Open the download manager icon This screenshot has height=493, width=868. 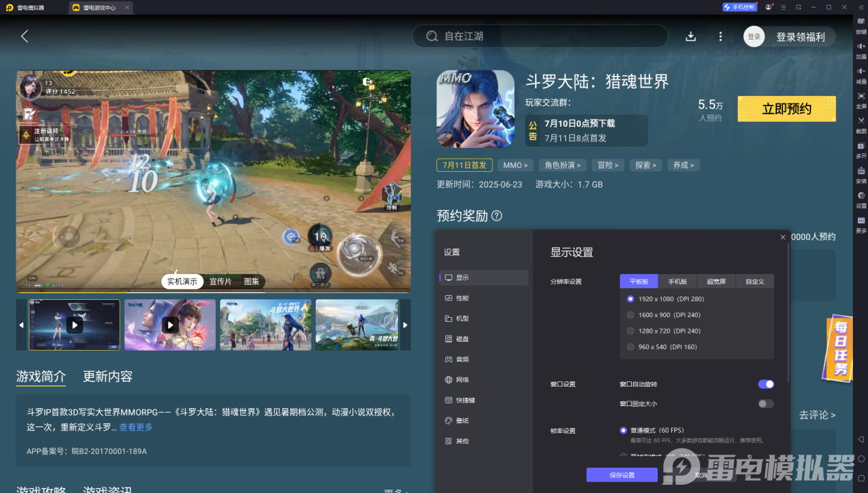pos(691,36)
